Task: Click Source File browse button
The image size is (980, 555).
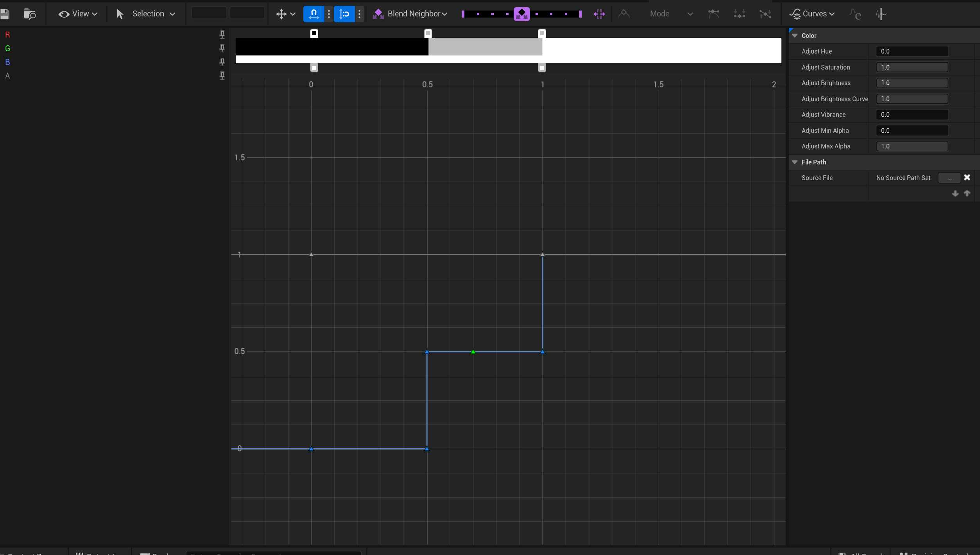Action: (949, 178)
